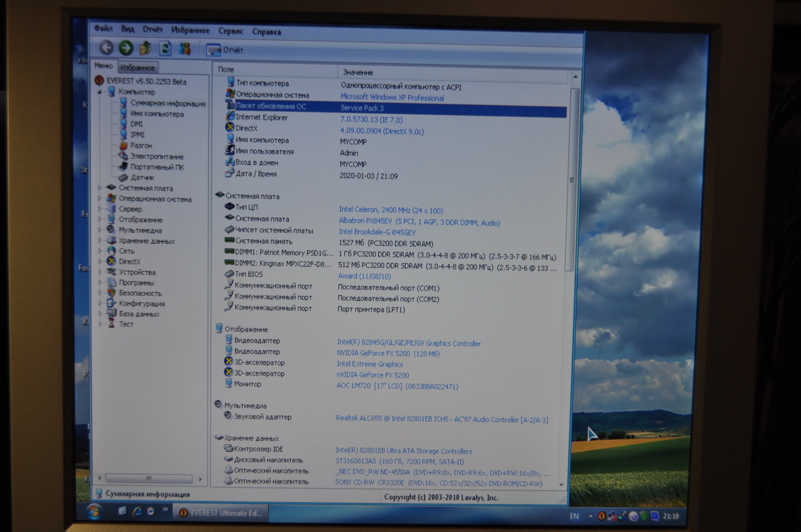This screenshot has width=801, height=532.
Task: Click the tree panel horizontal scrollbar
Action: pos(149,478)
